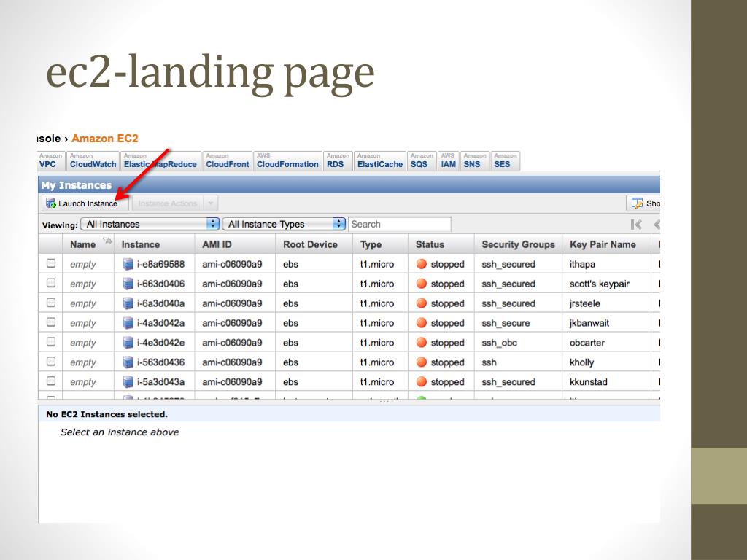Select the RDS tab
The height and width of the screenshot is (560, 747).
pos(338,160)
